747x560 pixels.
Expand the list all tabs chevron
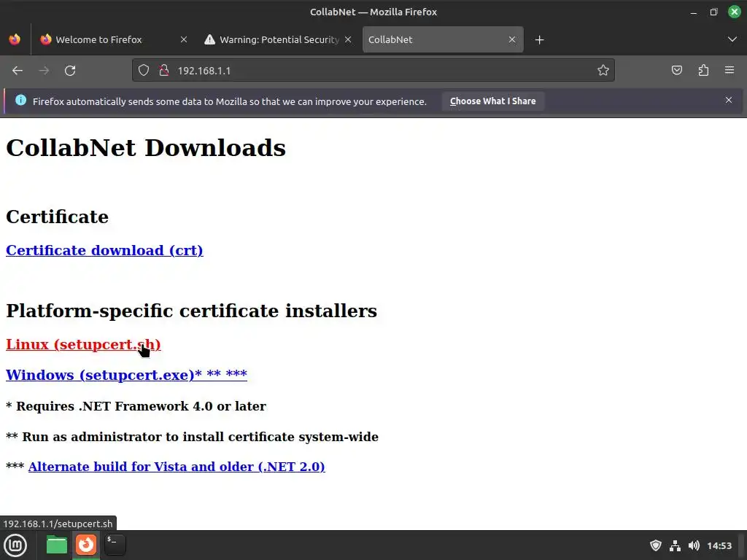tap(732, 39)
